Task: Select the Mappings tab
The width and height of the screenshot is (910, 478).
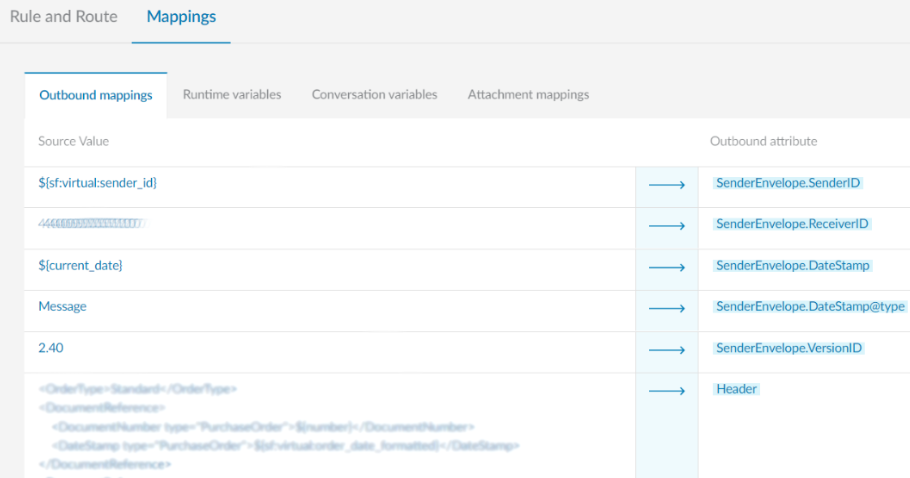Action: coord(181,17)
